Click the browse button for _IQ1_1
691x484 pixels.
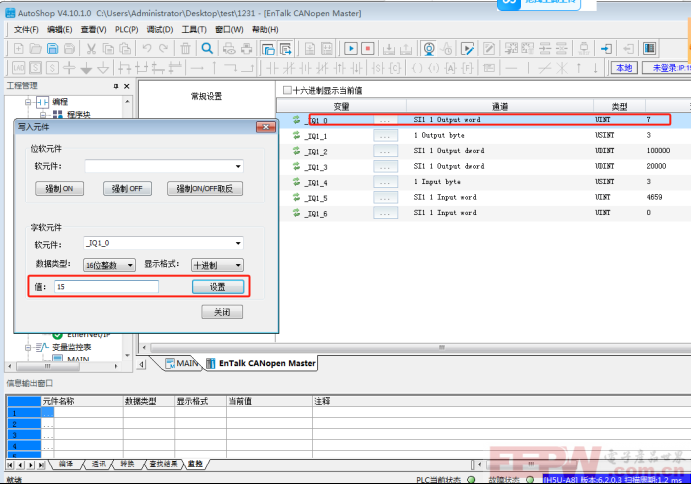[385, 135]
